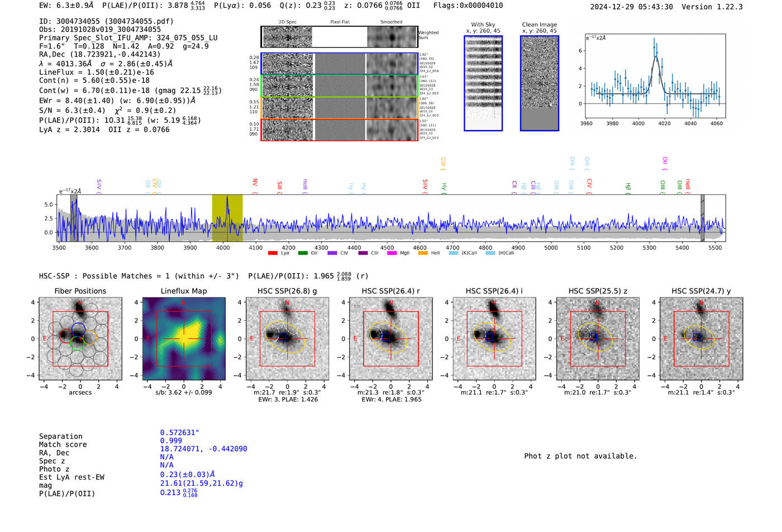Select the HSC SSP(26.8) g cutout

tap(287, 339)
